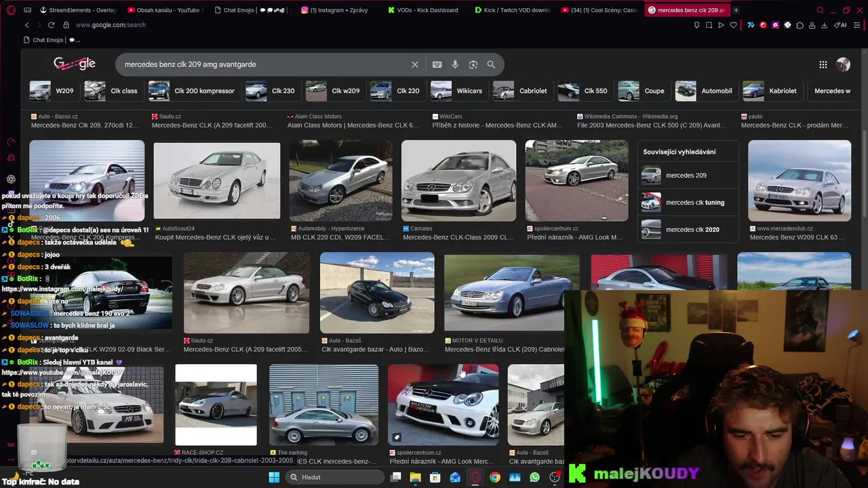Reload the Google search page

pyautogui.click(x=51, y=25)
